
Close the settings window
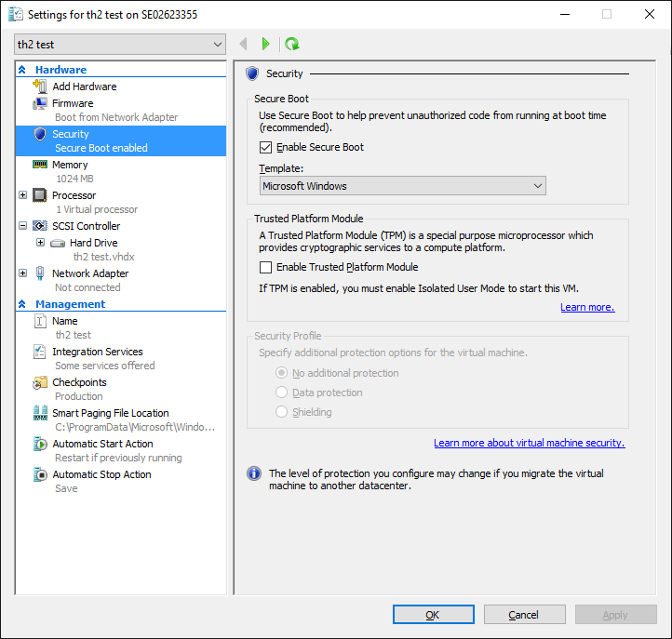(650, 14)
